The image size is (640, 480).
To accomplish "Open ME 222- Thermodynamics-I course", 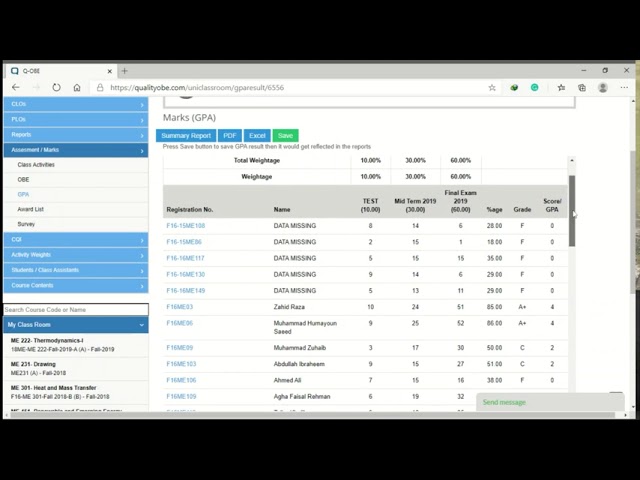I will coord(76,345).
